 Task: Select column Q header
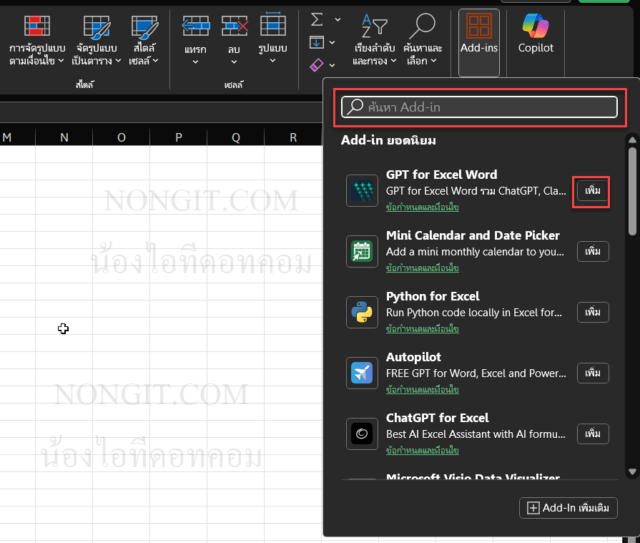(x=236, y=138)
